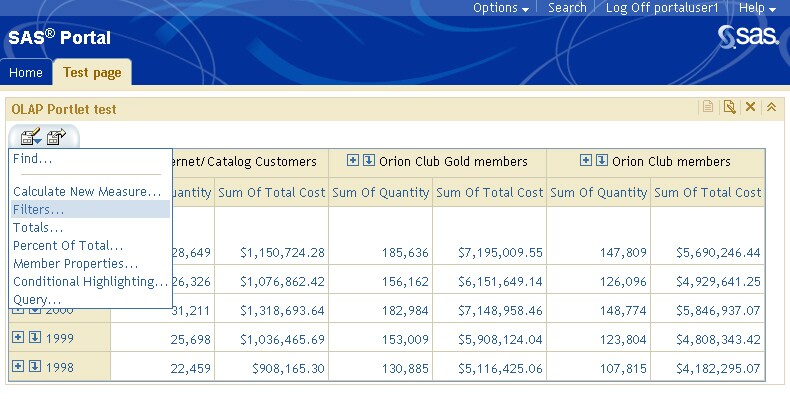Collapse the OLAP Portlet test portlet

[771, 107]
